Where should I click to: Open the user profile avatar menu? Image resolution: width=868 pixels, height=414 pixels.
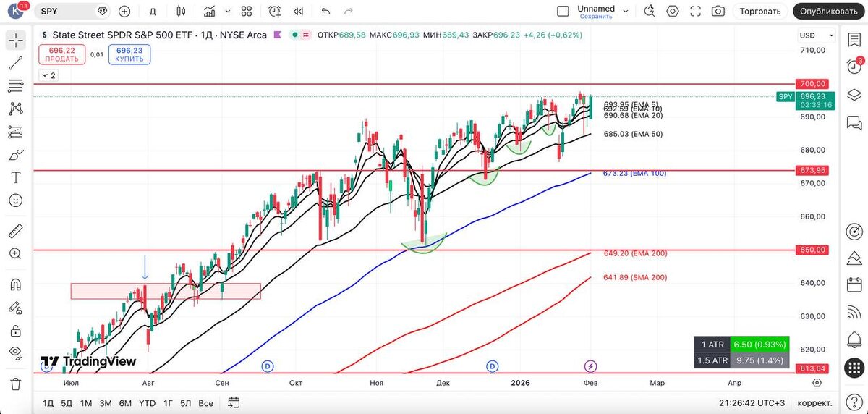coord(16,11)
